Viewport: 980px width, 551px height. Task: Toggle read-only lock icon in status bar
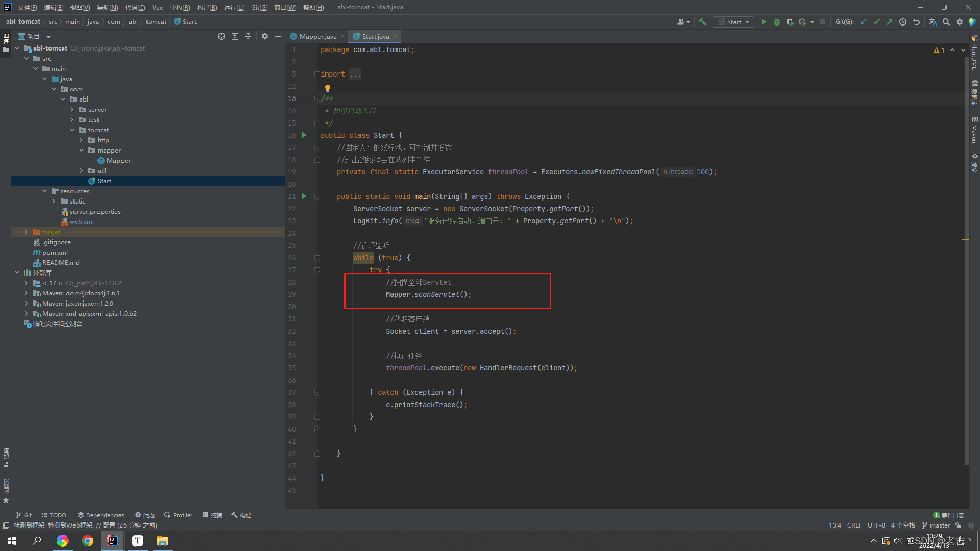(959, 525)
